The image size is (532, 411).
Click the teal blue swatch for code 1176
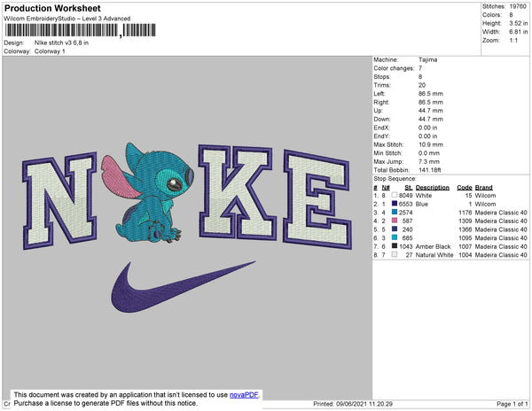395,212
